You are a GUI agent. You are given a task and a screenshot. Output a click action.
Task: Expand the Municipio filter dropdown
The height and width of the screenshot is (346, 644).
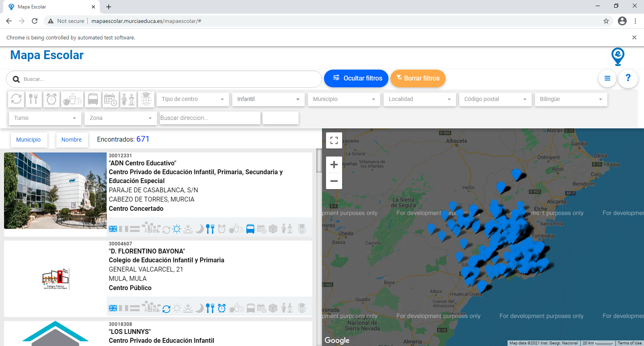pos(344,99)
